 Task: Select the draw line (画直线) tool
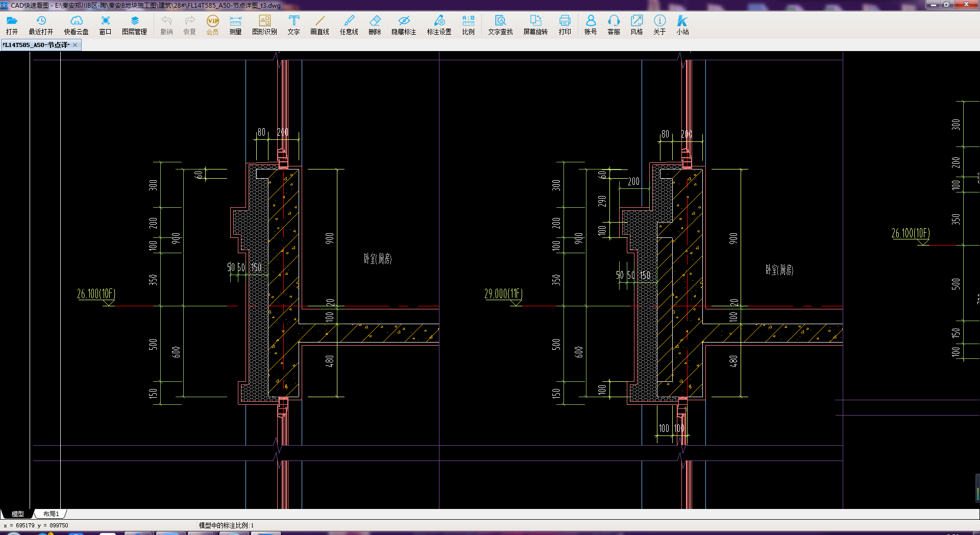click(320, 25)
